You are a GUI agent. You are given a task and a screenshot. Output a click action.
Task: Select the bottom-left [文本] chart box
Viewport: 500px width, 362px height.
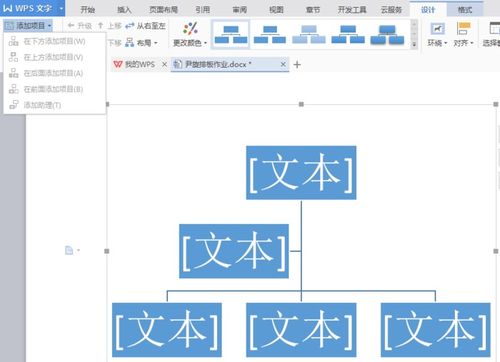pyautogui.click(x=167, y=330)
